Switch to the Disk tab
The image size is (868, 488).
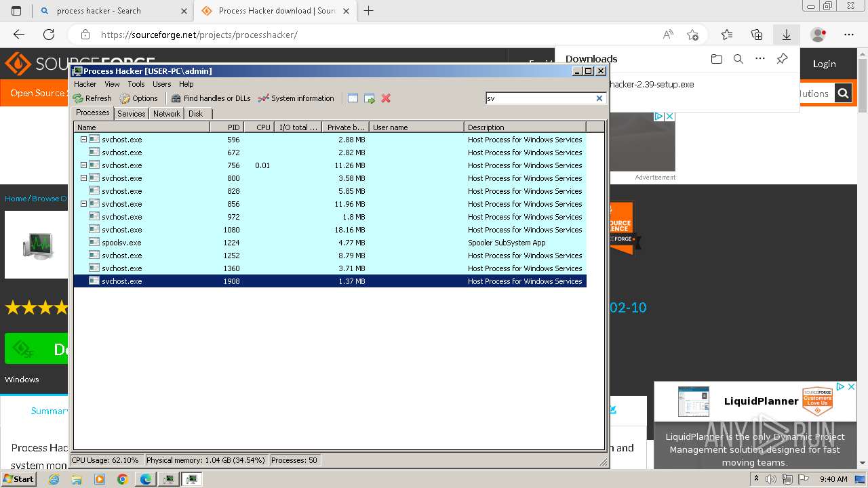point(195,114)
